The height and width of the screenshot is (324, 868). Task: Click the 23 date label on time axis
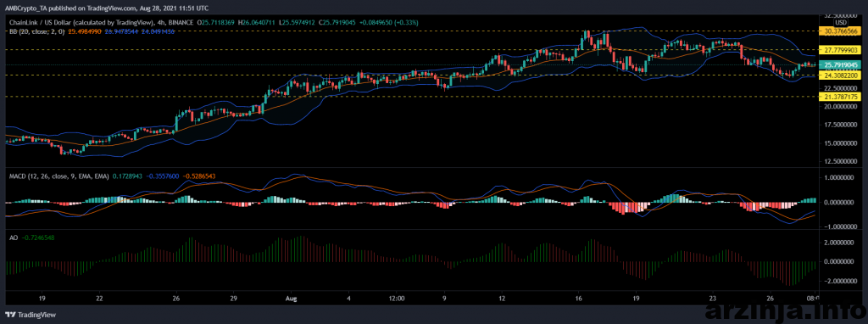[x=712, y=299]
